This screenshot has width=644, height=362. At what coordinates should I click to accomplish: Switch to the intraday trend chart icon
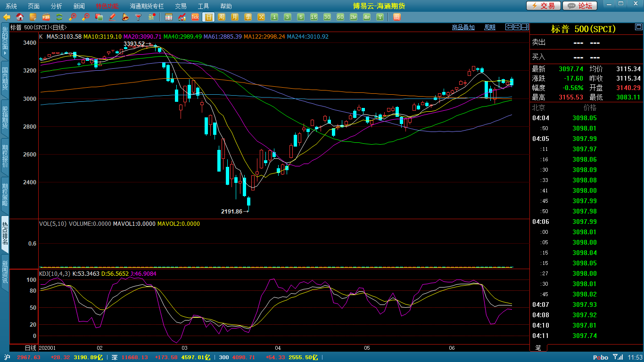182,17
